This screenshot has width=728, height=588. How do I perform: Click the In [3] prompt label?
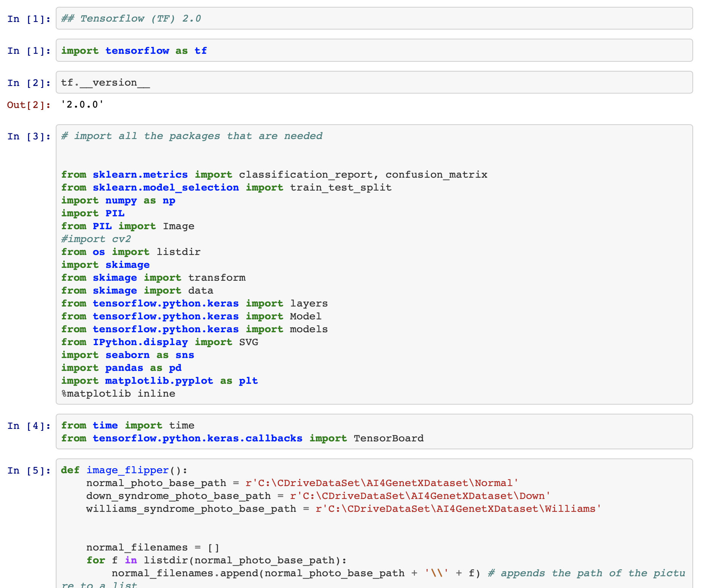pyautogui.click(x=29, y=136)
